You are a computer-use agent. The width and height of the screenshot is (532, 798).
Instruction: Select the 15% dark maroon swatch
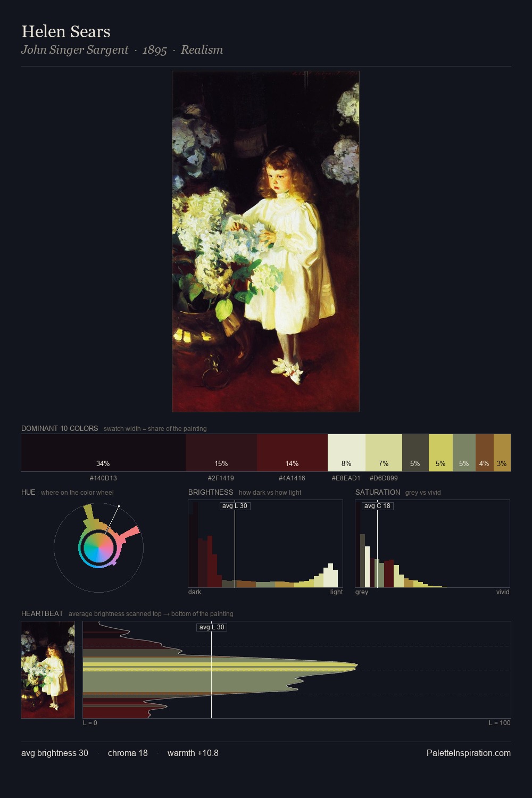[221, 453]
